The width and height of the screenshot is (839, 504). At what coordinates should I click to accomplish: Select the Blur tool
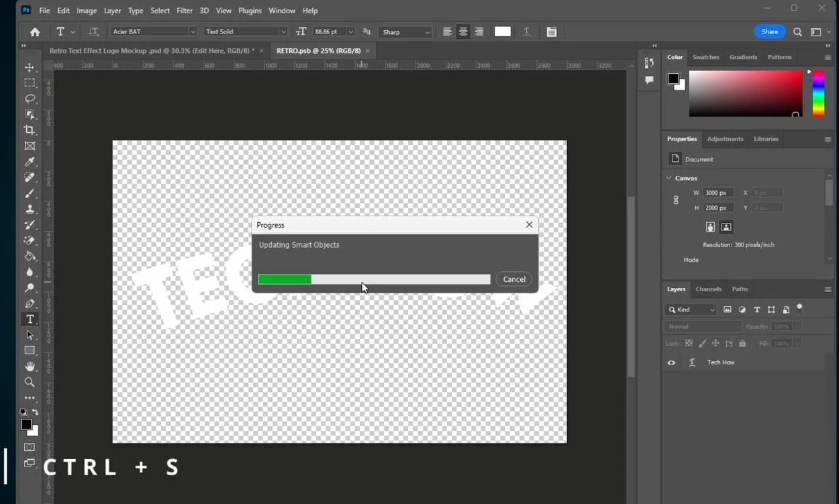[x=30, y=272]
